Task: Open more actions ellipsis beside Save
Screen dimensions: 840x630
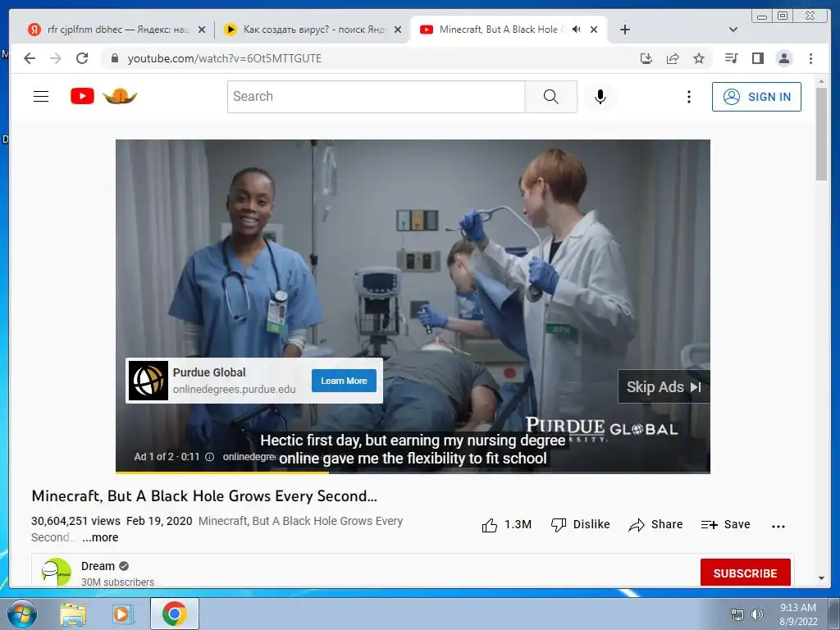Action: click(778, 527)
